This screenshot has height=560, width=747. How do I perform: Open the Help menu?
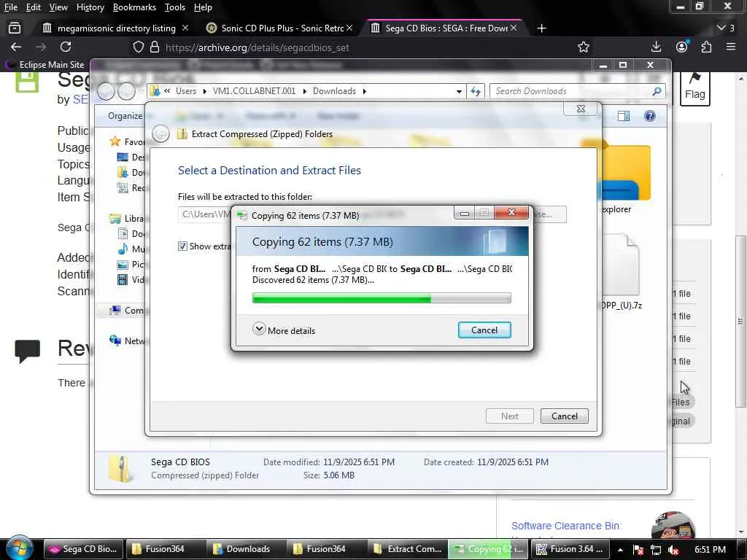pos(203,7)
